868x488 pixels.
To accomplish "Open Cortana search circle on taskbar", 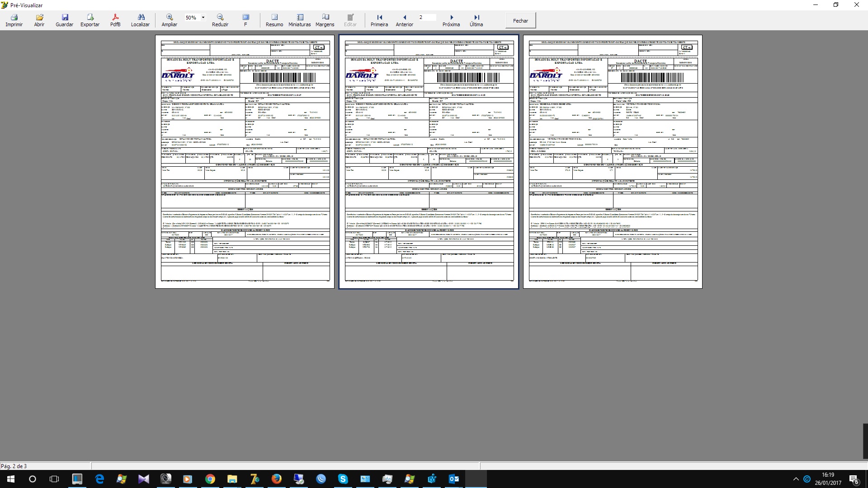I will [x=33, y=479].
